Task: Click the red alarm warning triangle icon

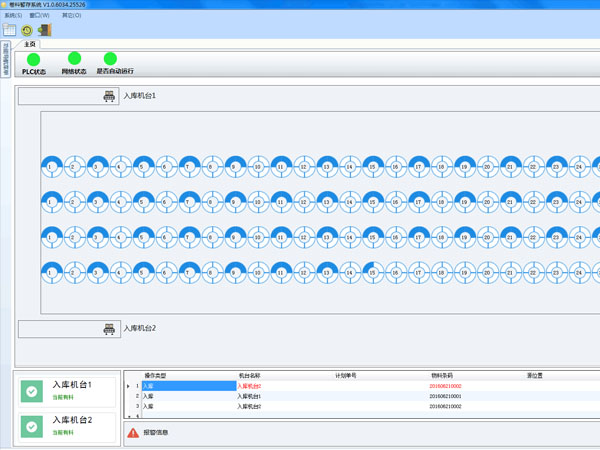Action: (133, 433)
